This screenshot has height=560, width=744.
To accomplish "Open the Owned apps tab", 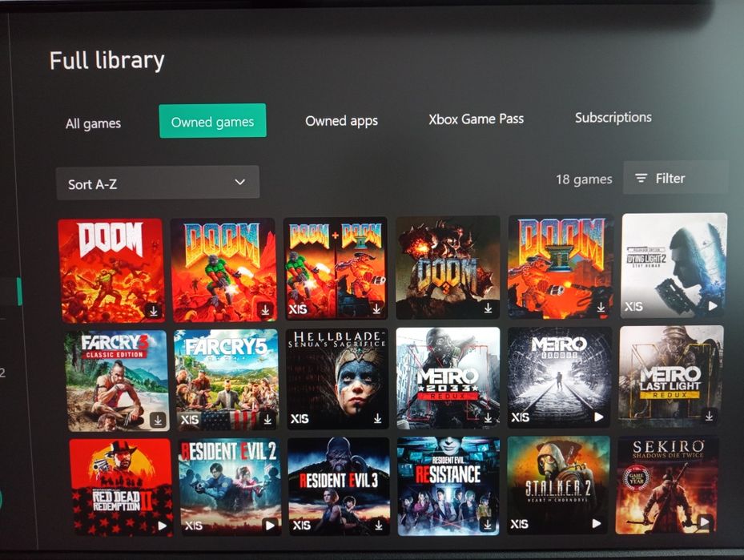I will [x=342, y=121].
